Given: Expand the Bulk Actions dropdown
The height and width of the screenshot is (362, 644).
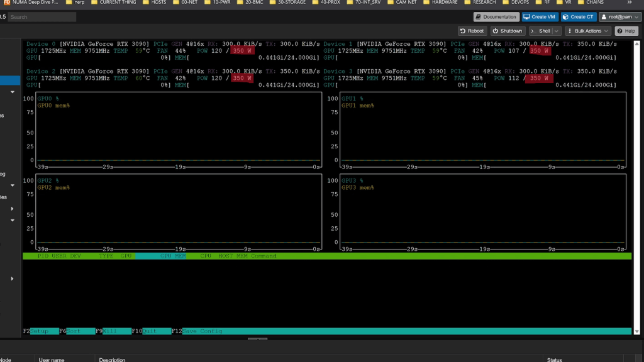Looking at the screenshot, I should [x=606, y=30].
